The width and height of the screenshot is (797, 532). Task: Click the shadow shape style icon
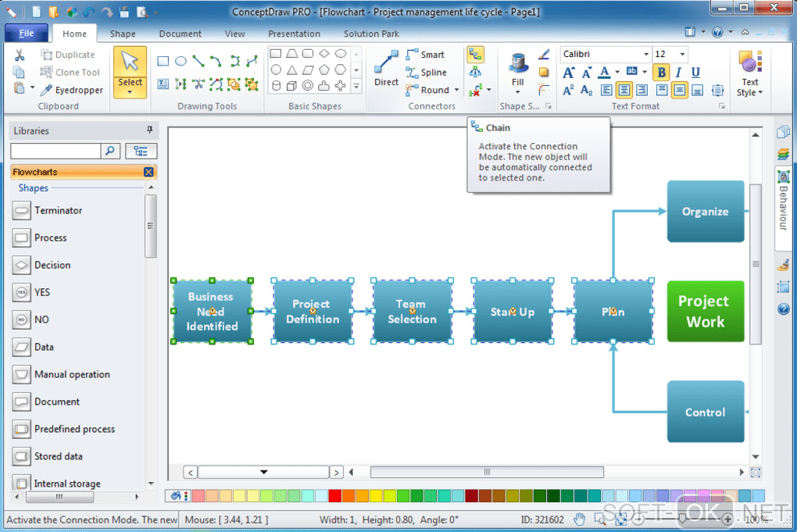click(x=544, y=72)
